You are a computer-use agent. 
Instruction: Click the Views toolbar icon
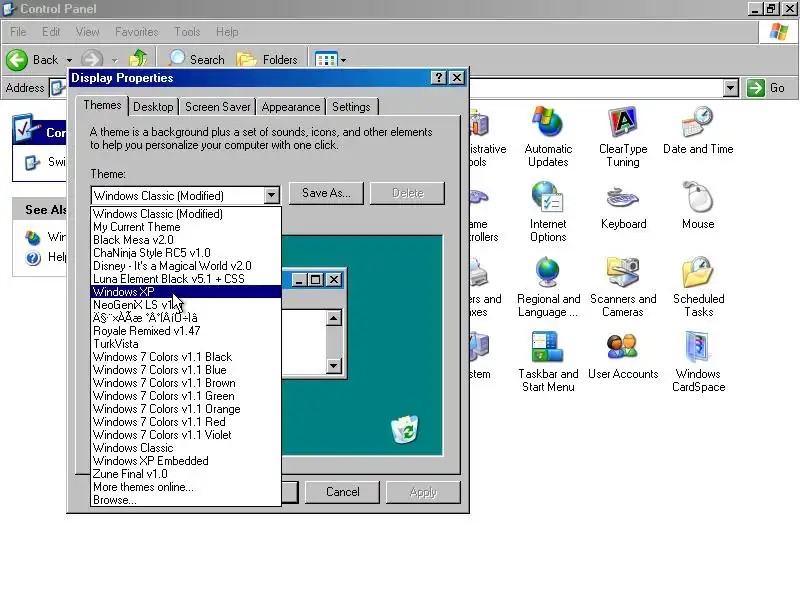click(326, 60)
